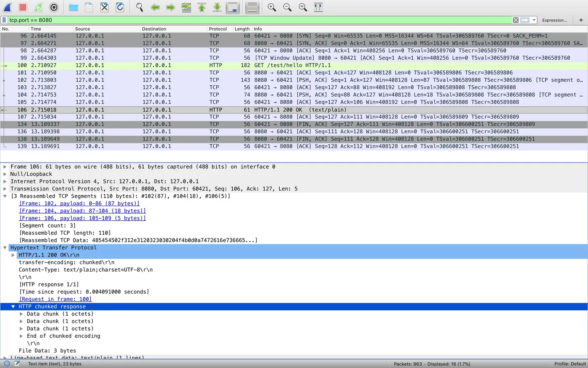Viewport: 588px width, 368px height.
Task: Clear the display filter text
Action: coord(515,20)
